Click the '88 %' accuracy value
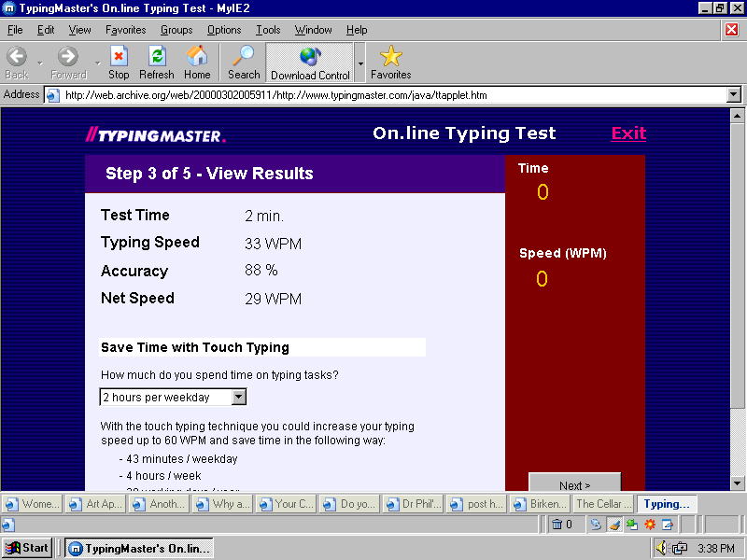 (261, 271)
